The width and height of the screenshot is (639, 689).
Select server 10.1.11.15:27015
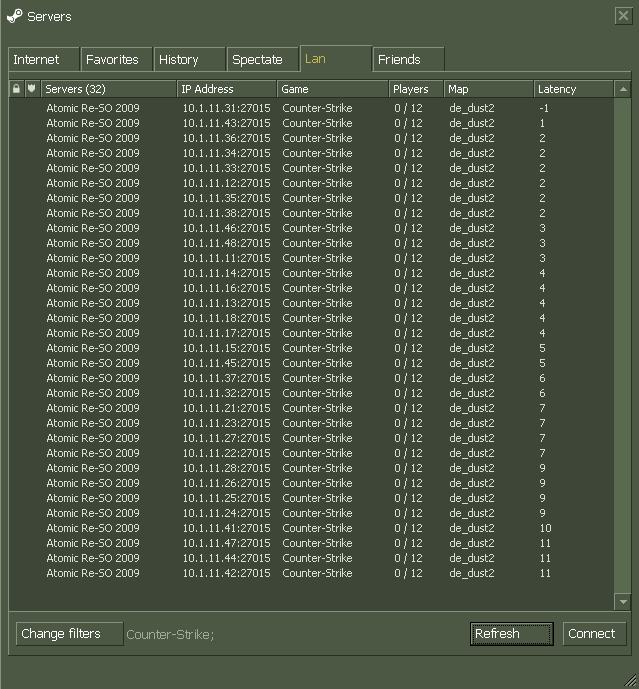[x=311, y=348]
